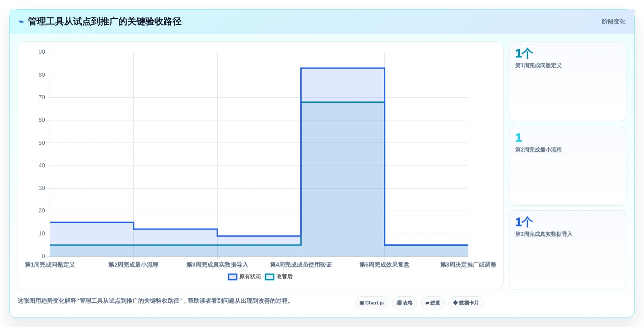Select the Chart.js tag chip
The height and width of the screenshot is (327, 644).
(x=372, y=303)
